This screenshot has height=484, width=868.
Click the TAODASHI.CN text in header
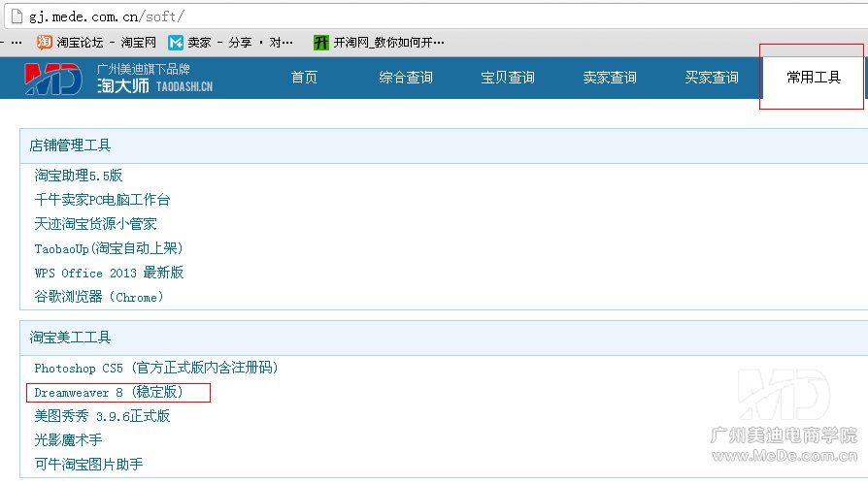coord(184,87)
